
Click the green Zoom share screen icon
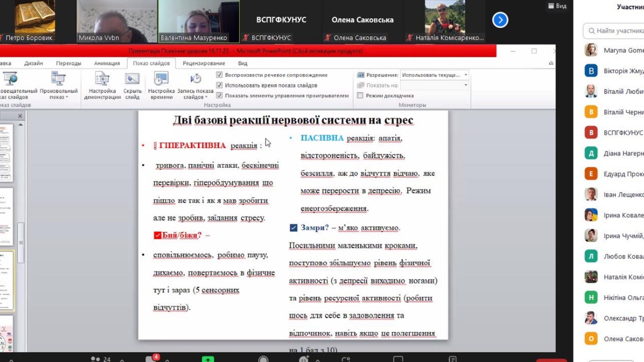point(208,359)
